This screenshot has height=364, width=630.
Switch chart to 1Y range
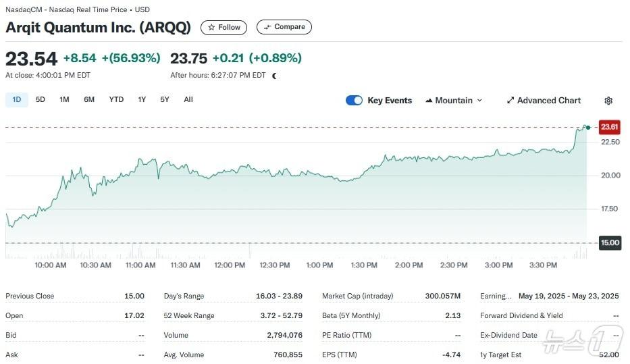[x=142, y=100]
